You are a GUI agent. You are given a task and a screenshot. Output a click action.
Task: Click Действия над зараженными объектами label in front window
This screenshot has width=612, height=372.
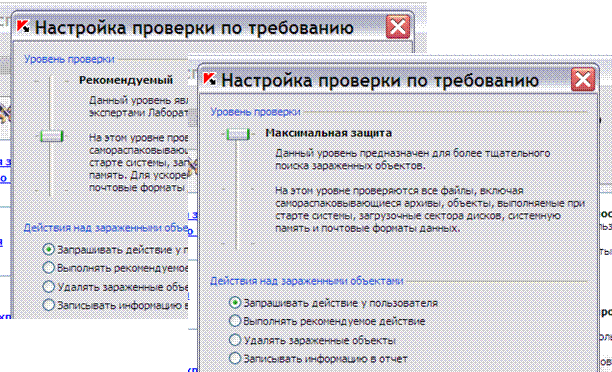306,281
